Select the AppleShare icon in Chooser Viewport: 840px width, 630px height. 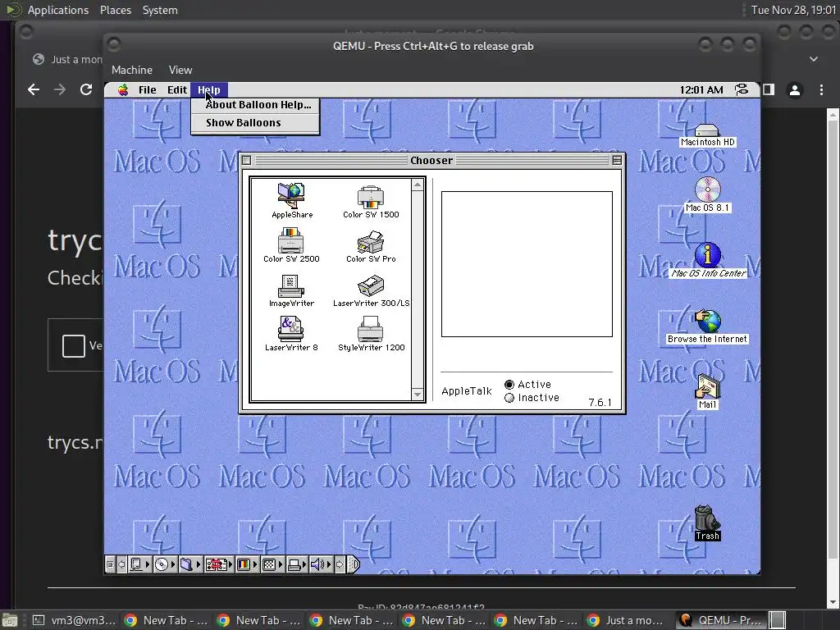[291, 200]
